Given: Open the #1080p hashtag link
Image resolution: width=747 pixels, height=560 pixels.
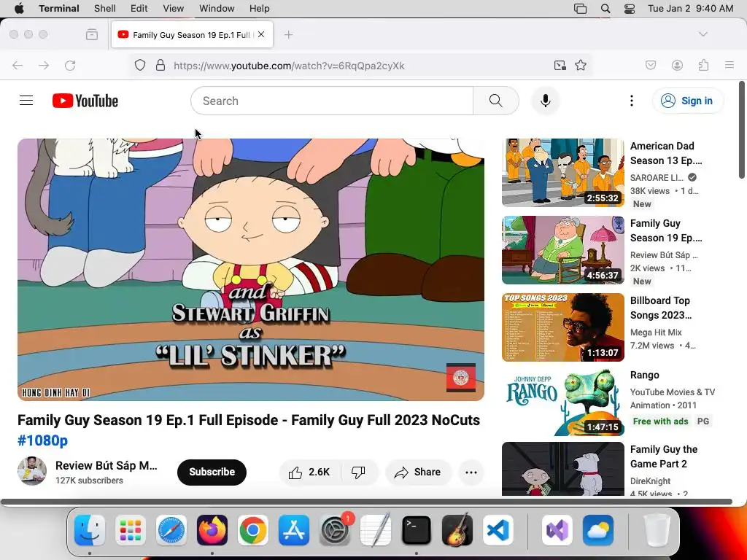Looking at the screenshot, I should coord(42,440).
